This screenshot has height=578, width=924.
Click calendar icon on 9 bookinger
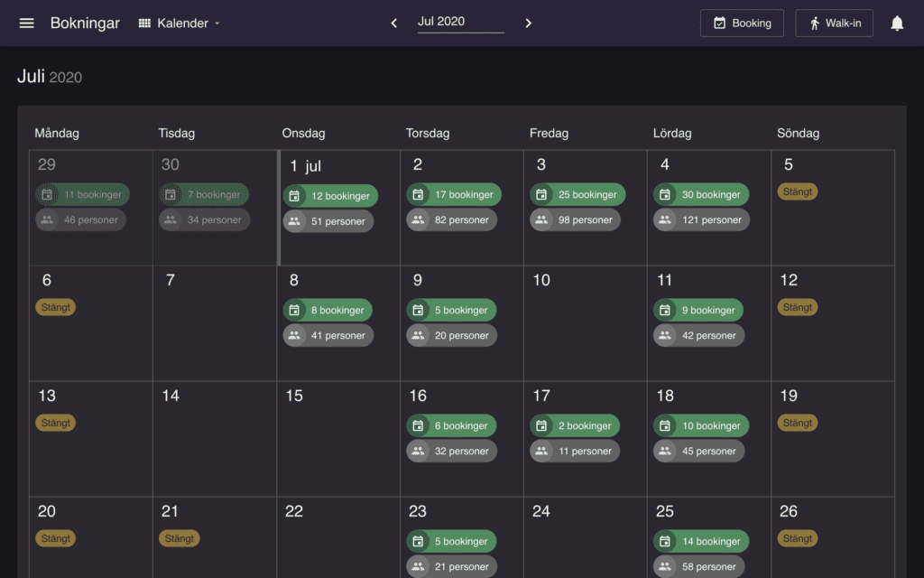665,310
